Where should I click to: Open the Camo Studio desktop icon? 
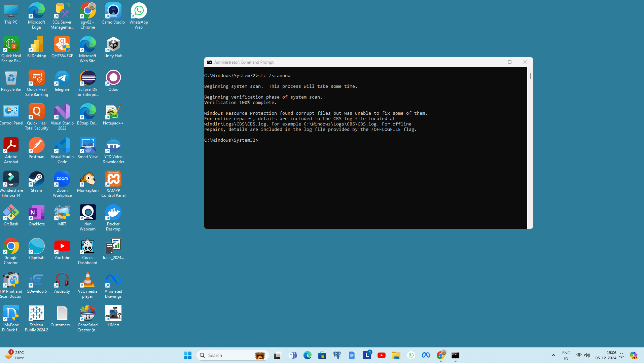(113, 13)
